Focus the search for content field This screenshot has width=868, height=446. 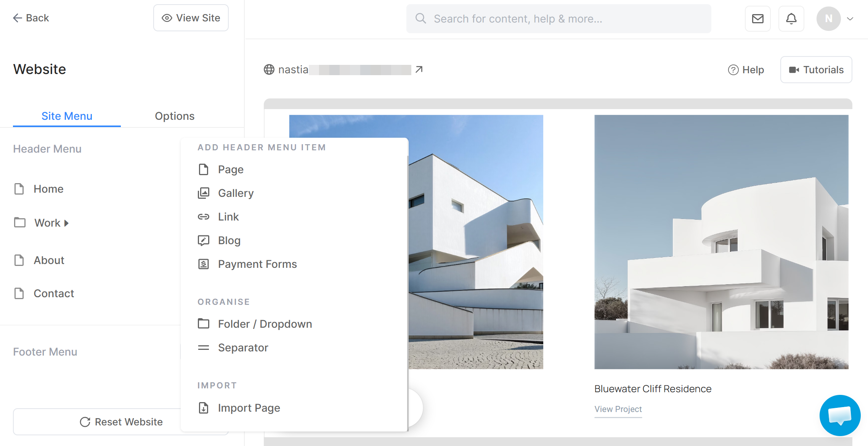click(x=558, y=19)
